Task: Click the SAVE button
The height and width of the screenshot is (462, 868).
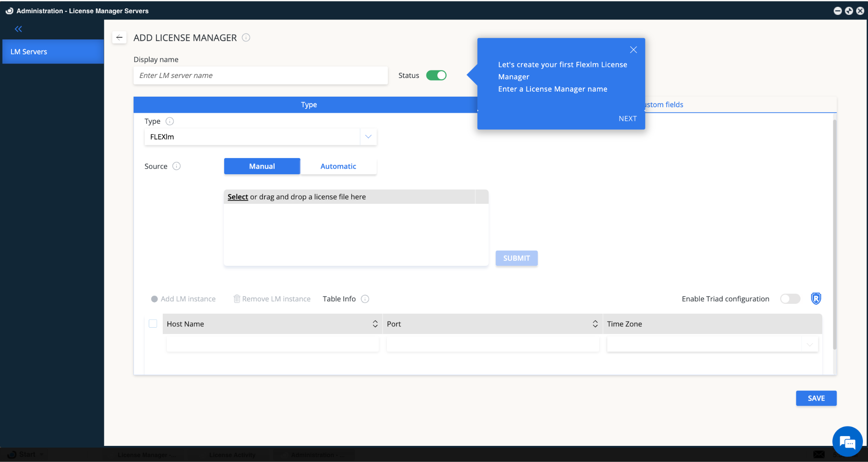Action: pyautogui.click(x=815, y=398)
